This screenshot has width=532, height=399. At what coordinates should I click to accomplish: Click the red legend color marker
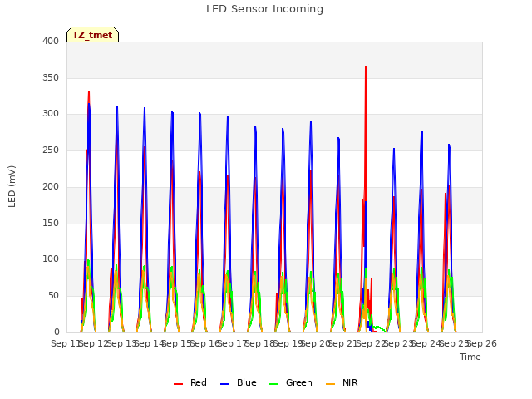coord(178,384)
